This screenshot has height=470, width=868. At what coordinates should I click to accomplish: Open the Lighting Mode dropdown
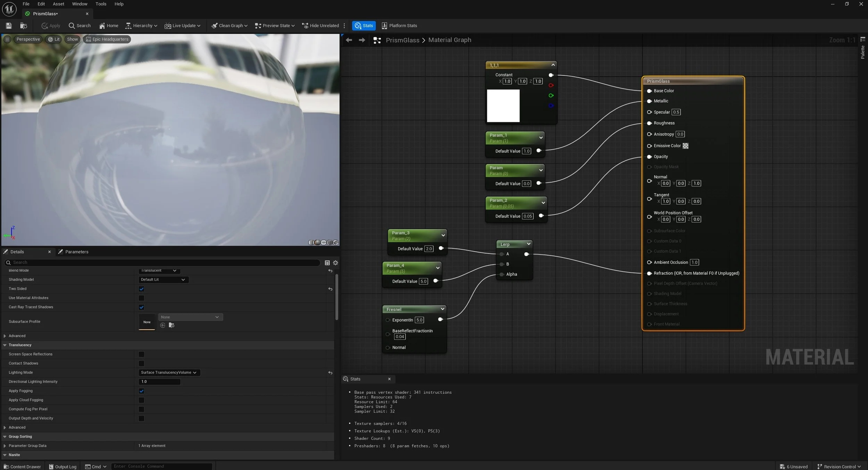[x=169, y=373]
